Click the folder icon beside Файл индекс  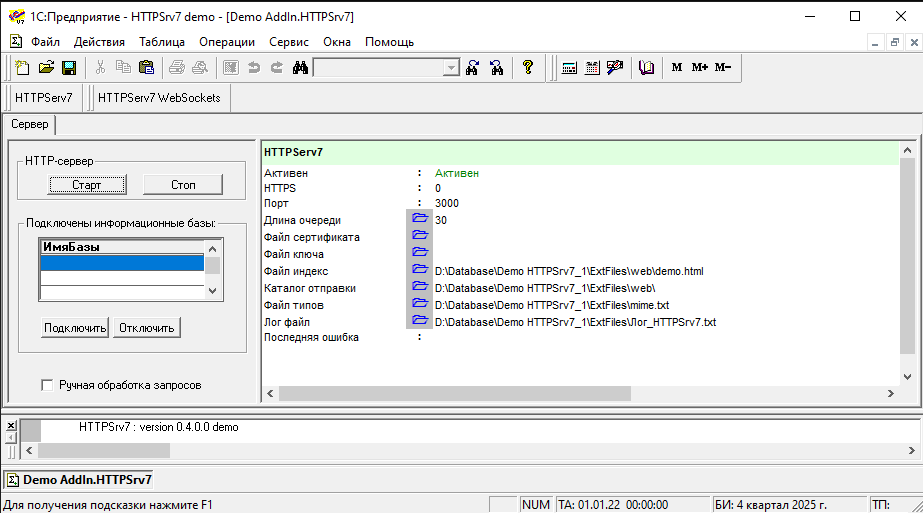[420, 270]
